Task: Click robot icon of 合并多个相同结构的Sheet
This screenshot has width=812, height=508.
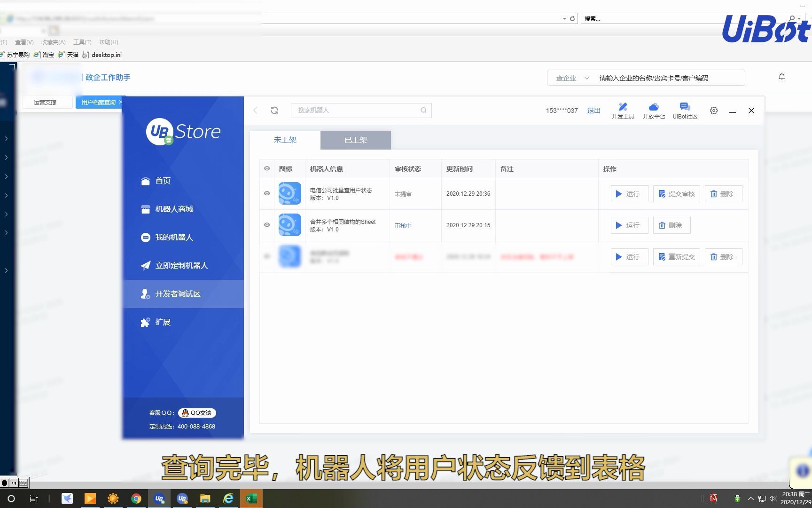Action: (x=289, y=225)
